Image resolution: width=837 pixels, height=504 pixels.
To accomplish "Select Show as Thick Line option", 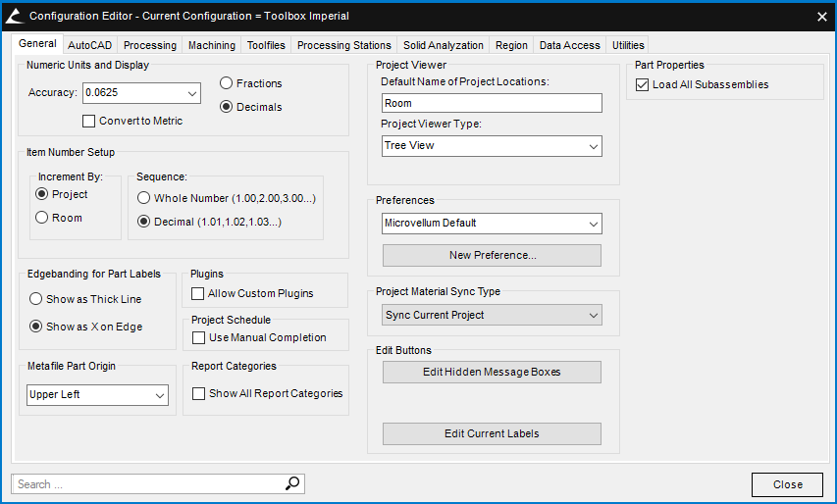I will pyautogui.click(x=36, y=300).
